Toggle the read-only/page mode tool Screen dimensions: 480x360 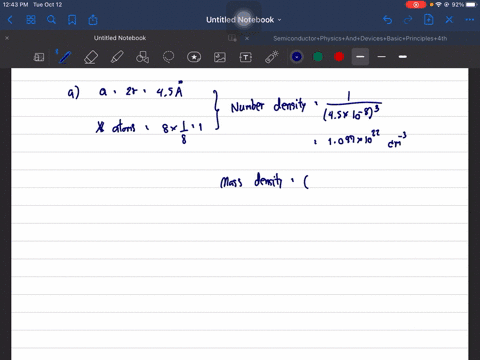39,57
